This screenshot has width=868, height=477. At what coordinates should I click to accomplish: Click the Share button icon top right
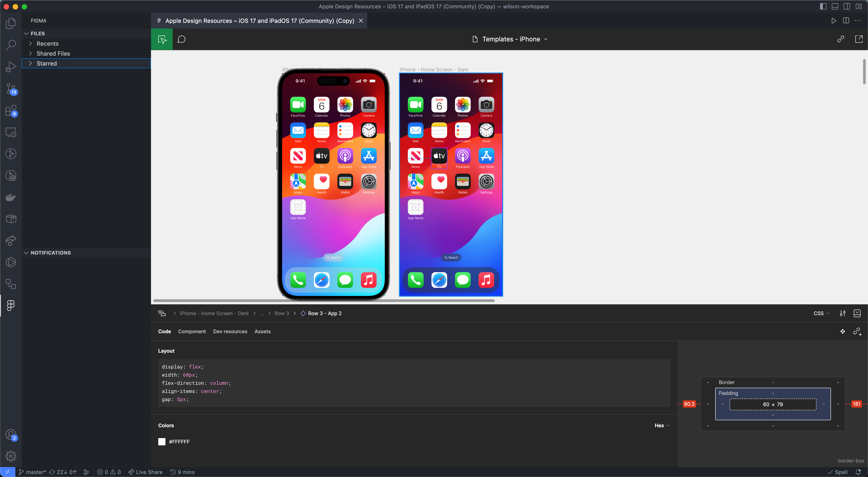[841, 39]
